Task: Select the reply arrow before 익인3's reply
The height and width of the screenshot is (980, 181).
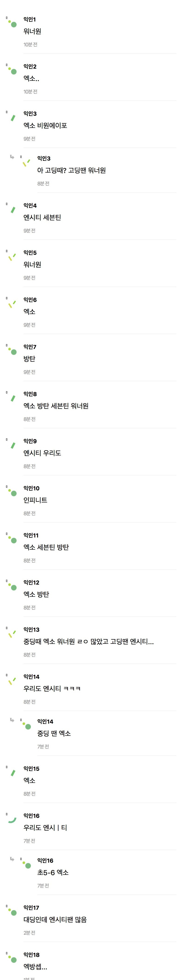Action: pyautogui.click(x=12, y=157)
